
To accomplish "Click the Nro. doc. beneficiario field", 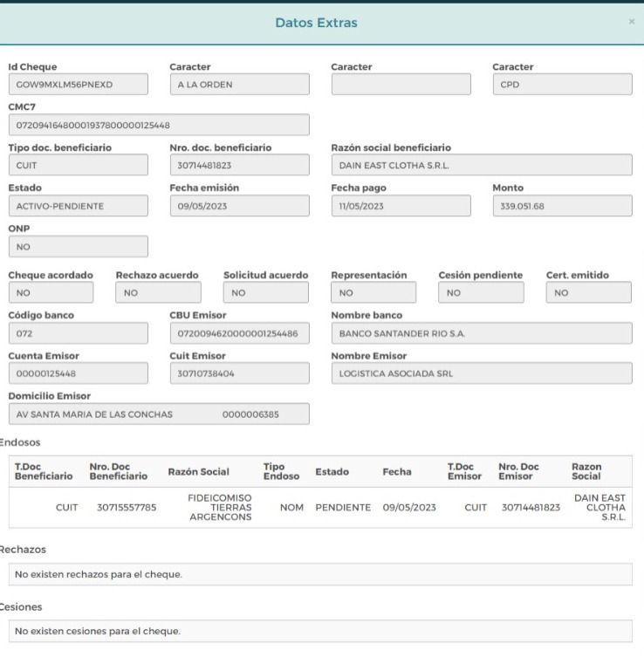I will (x=240, y=165).
